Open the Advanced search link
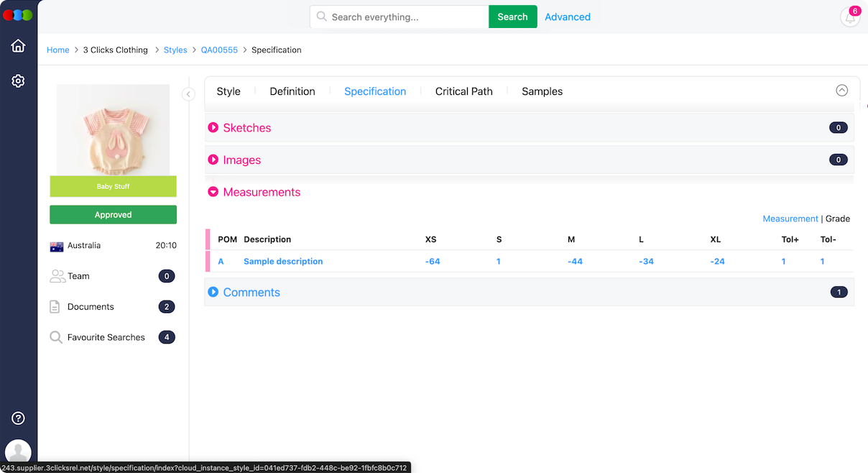Viewport: 868px width, 473px height. click(x=567, y=17)
